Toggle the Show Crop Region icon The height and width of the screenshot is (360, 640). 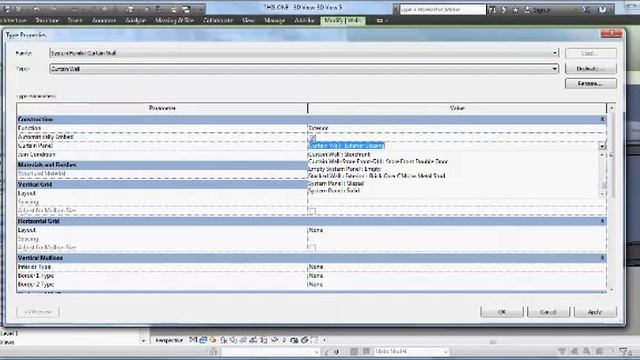(253, 340)
